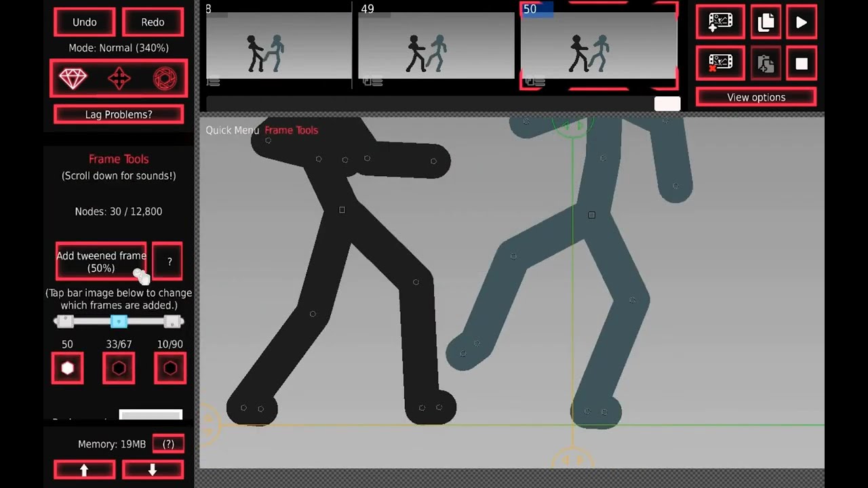Stop the animation playback

point(802,64)
